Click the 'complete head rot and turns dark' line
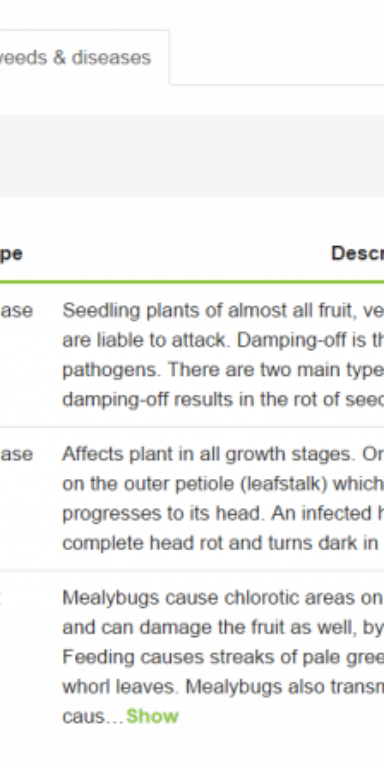Viewport: 384px width, 768px height. 223,543
